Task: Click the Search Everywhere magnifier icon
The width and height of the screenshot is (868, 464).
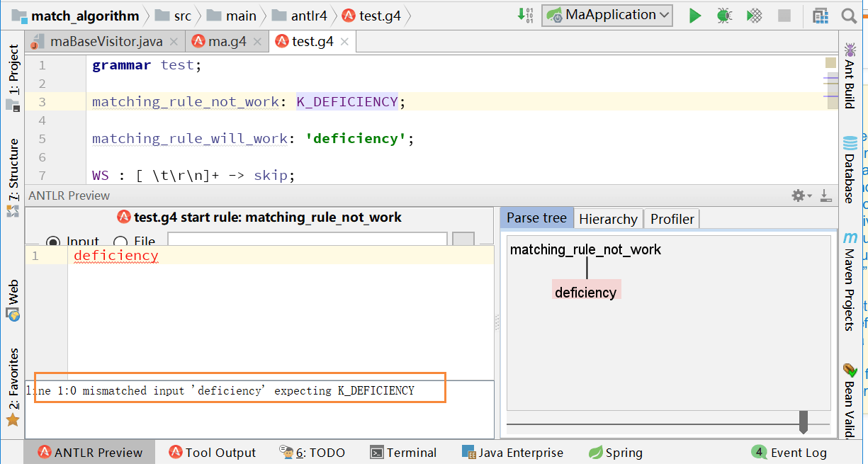Action: pos(848,16)
